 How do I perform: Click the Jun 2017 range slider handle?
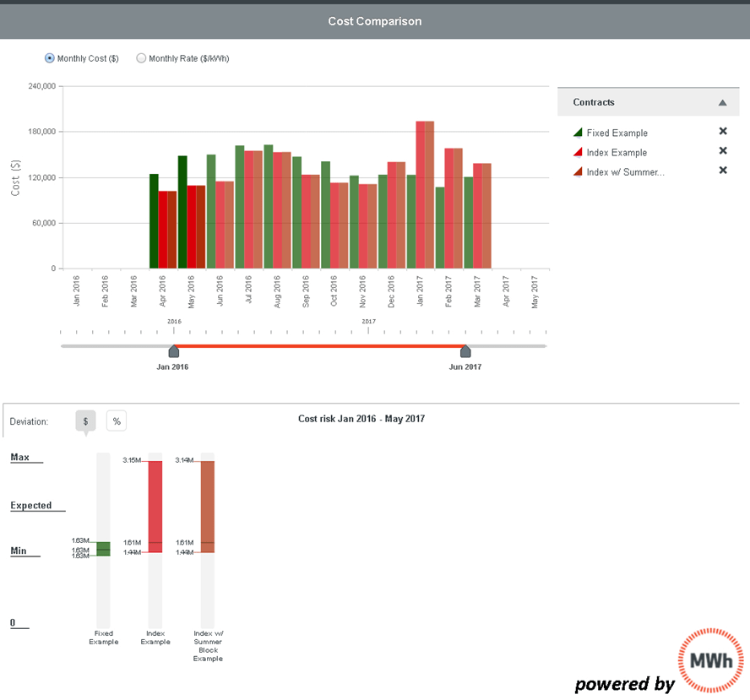pyautogui.click(x=465, y=350)
